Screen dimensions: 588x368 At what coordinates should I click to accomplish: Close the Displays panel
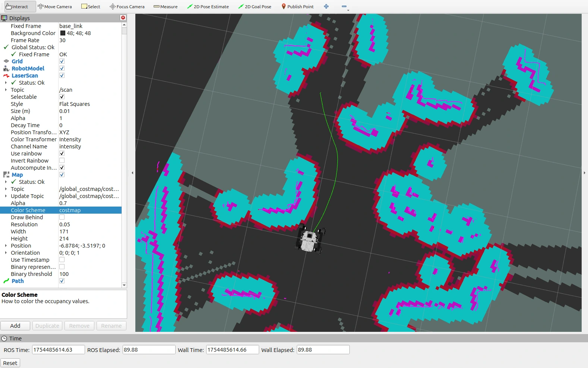(123, 18)
